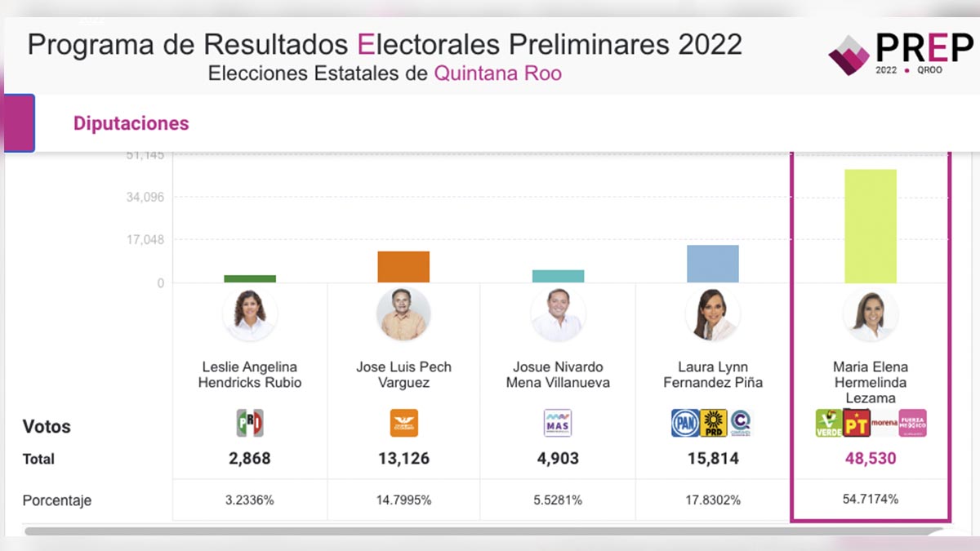This screenshot has height=551, width=980.
Task: Select Laura Lynn Fernandez Piña's photo
Action: (x=713, y=314)
